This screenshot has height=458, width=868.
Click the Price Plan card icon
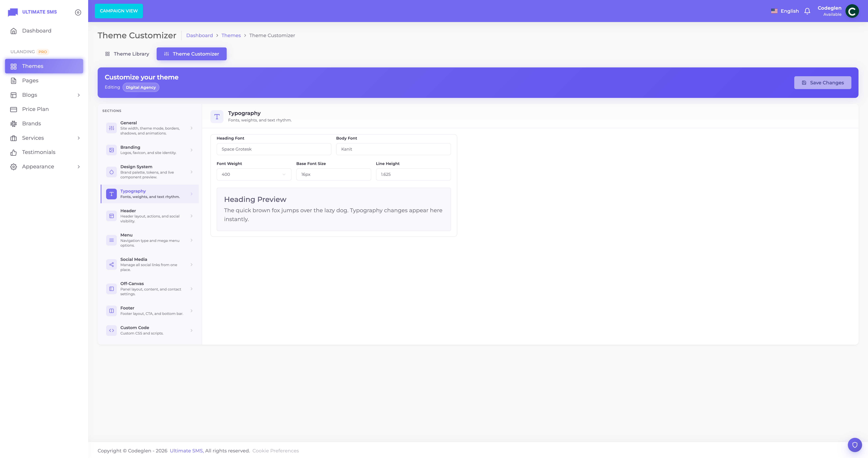click(x=14, y=109)
